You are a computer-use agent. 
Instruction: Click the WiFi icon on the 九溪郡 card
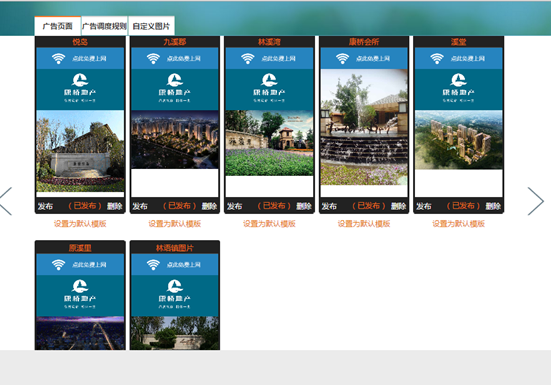153,58
